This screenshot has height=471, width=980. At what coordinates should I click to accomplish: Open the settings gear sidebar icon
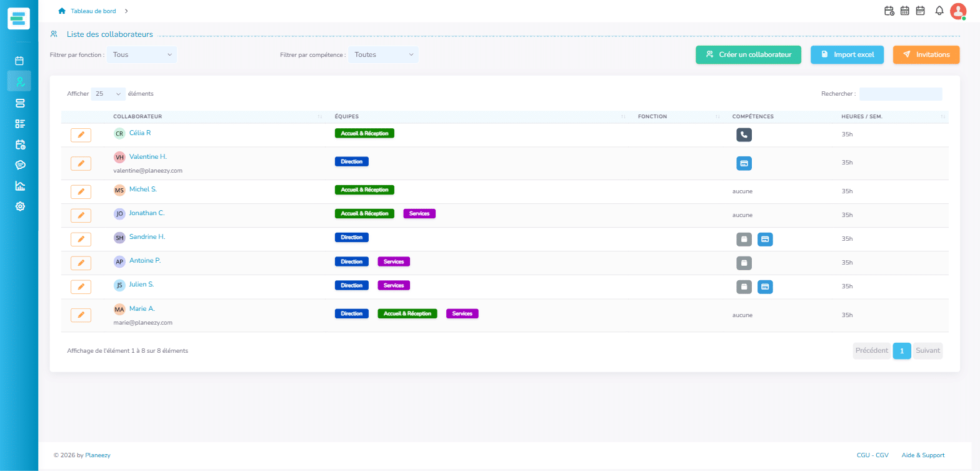19,206
